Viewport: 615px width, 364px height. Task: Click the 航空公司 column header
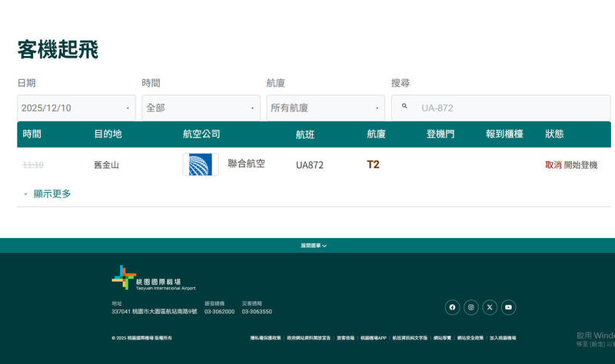(x=201, y=134)
